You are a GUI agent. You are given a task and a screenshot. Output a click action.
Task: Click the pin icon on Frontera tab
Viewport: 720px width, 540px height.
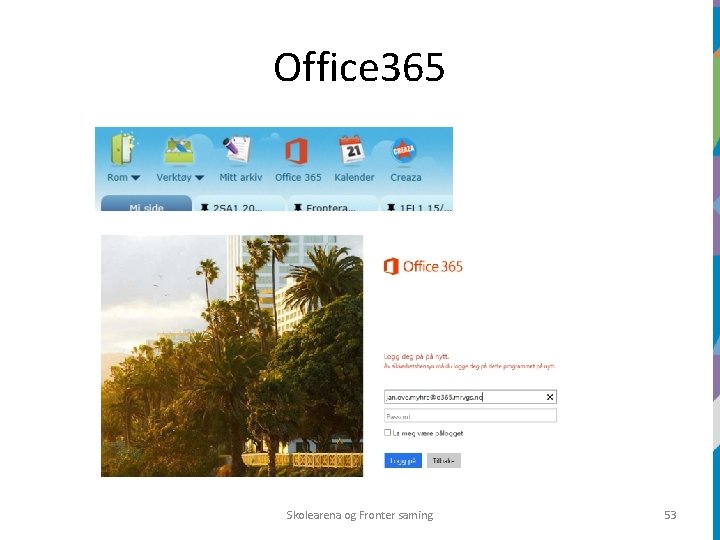coord(298,208)
